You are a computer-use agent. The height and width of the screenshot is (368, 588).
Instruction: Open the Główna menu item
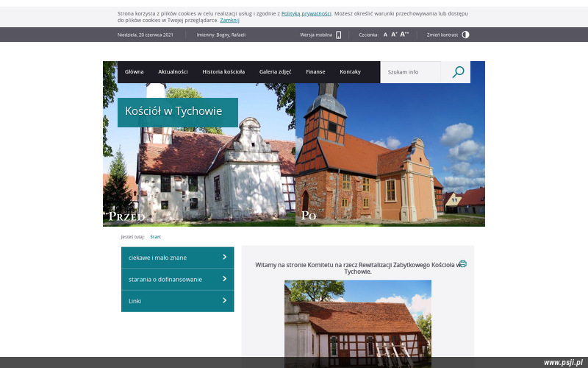(x=135, y=72)
